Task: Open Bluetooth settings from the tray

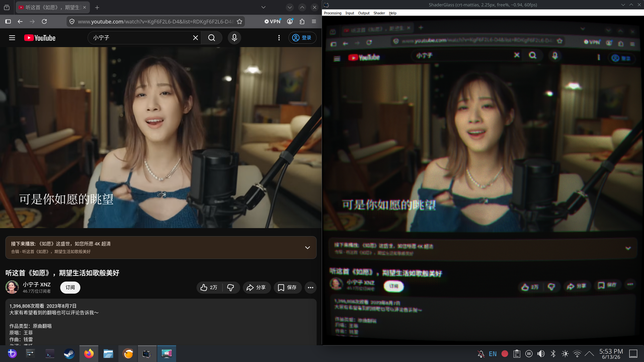Action: [553, 353]
